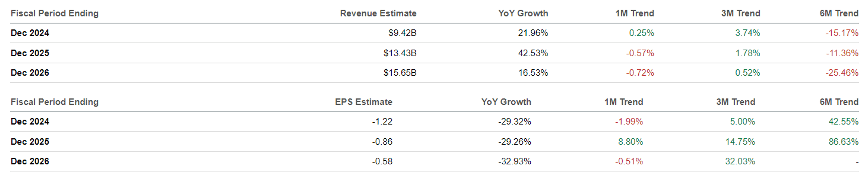This screenshot has width=868, height=173.
Task: Click the 8.80% one-month trend value
Action: coord(630,142)
